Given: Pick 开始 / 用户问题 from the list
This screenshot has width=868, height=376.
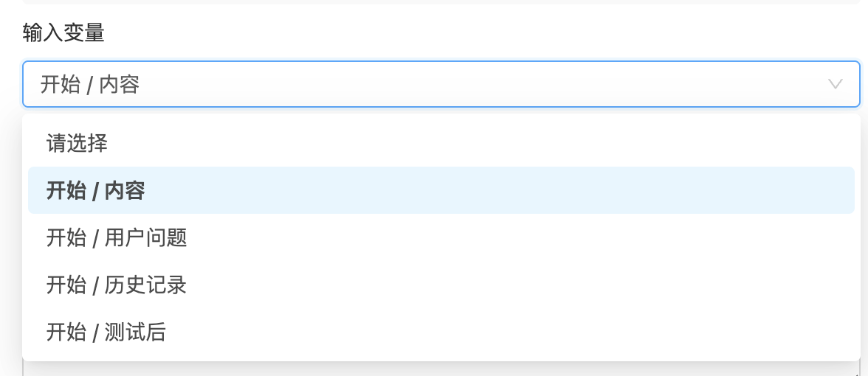Looking at the screenshot, I should coord(441,237).
